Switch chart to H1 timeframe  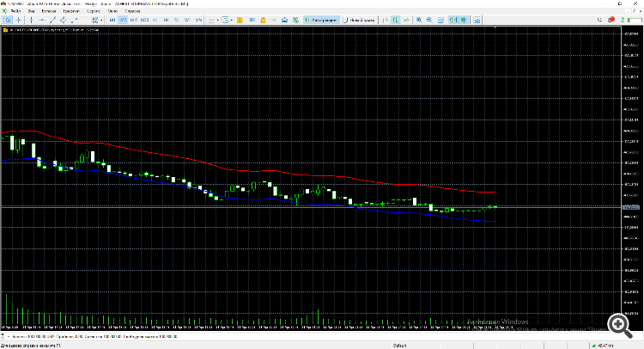[155, 20]
